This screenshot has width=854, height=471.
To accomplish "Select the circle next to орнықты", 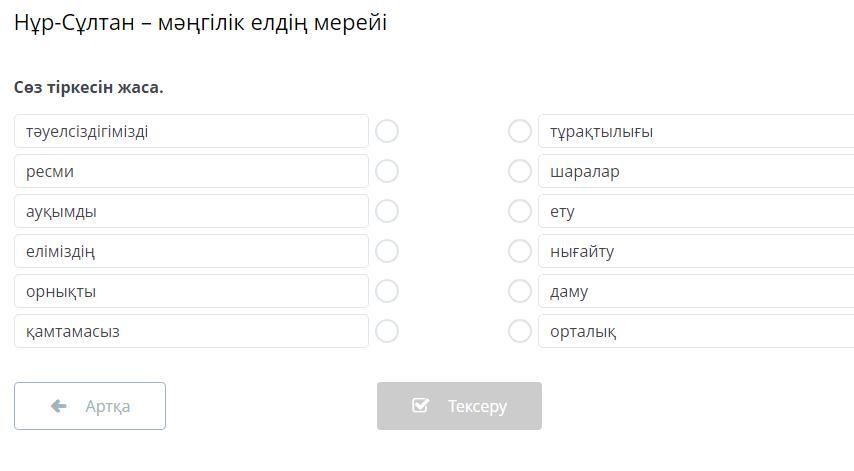I will tap(387, 291).
